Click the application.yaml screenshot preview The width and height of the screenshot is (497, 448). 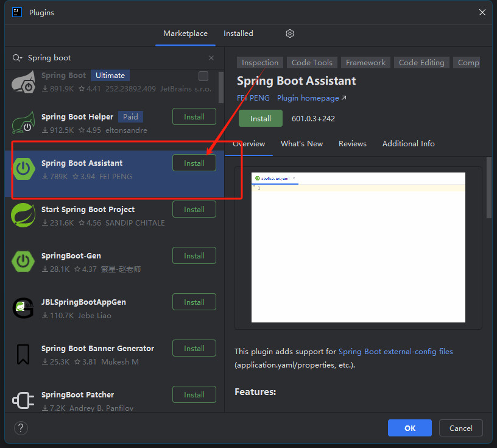coord(358,247)
